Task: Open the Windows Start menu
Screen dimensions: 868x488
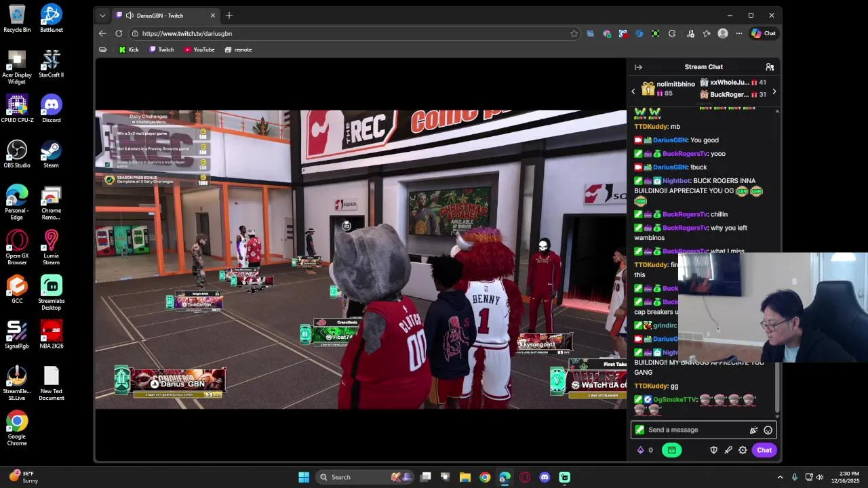Action: 304,477
